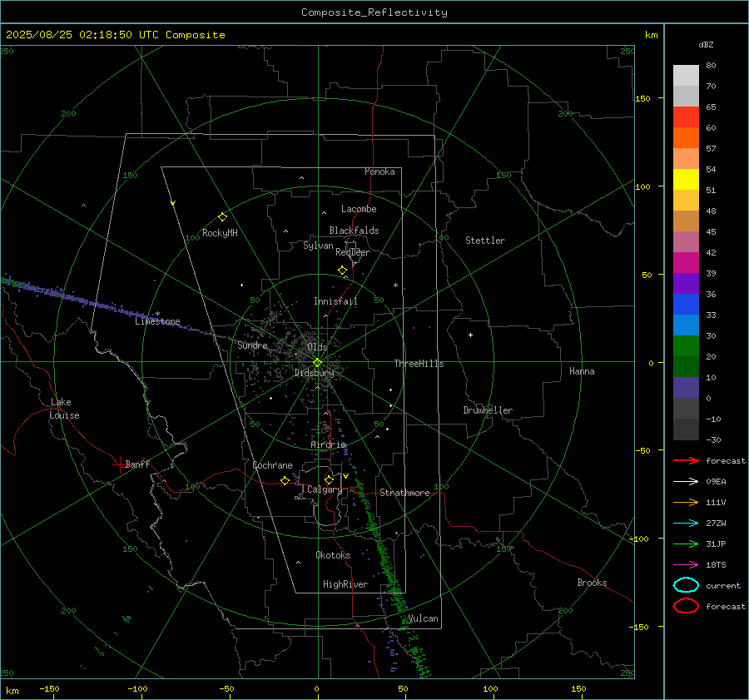
Task: Click the Brooks city label
Action: [x=592, y=583]
